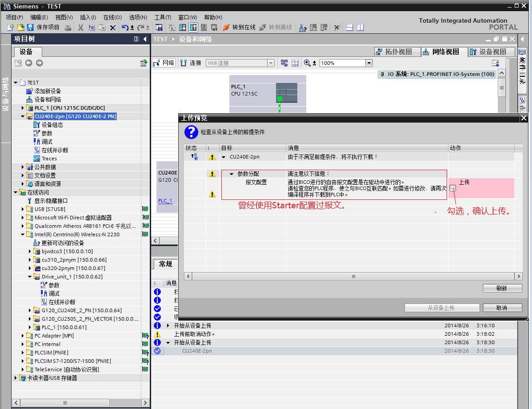The width and height of the screenshot is (532, 409).
Task: Collapse project tree with arrow icon
Action: (x=145, y=39)
